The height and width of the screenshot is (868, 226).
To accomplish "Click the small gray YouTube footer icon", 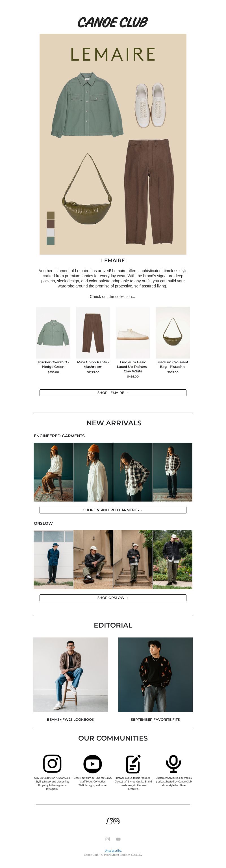I will click(x=118, y=839).
